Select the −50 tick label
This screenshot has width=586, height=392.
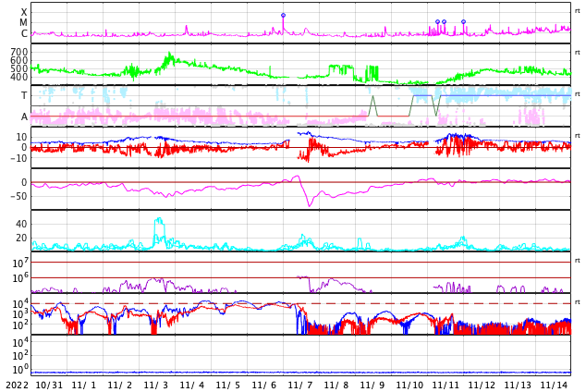tap(19, 196)
